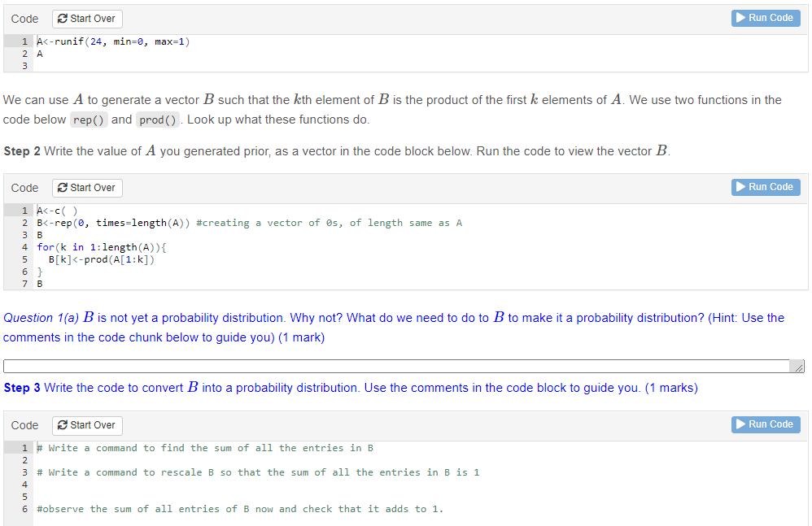Click empty line 2 in the Step 3 editor
Screen dimensions: 812x526
click(98, 460)
